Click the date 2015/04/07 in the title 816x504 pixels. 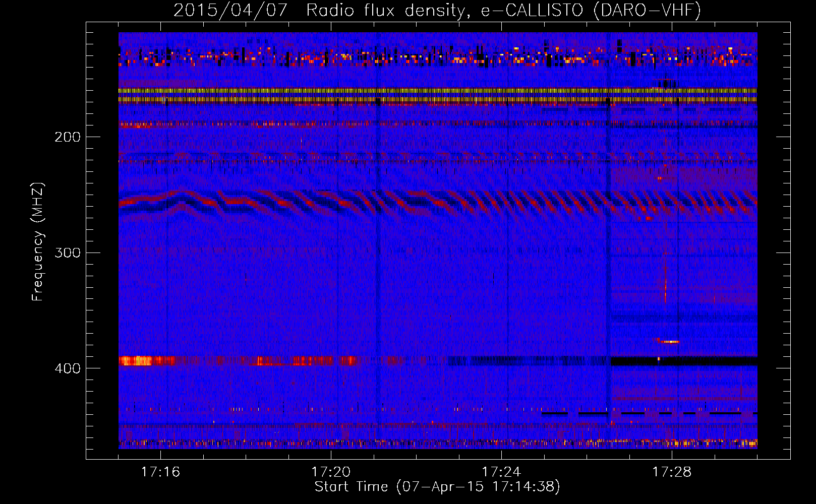click(230, 10)
